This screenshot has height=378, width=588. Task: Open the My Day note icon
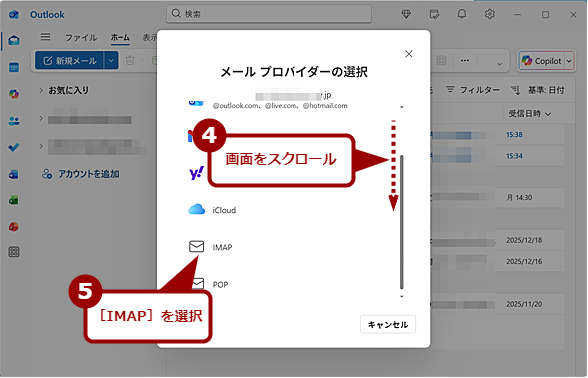coord(434,14)
